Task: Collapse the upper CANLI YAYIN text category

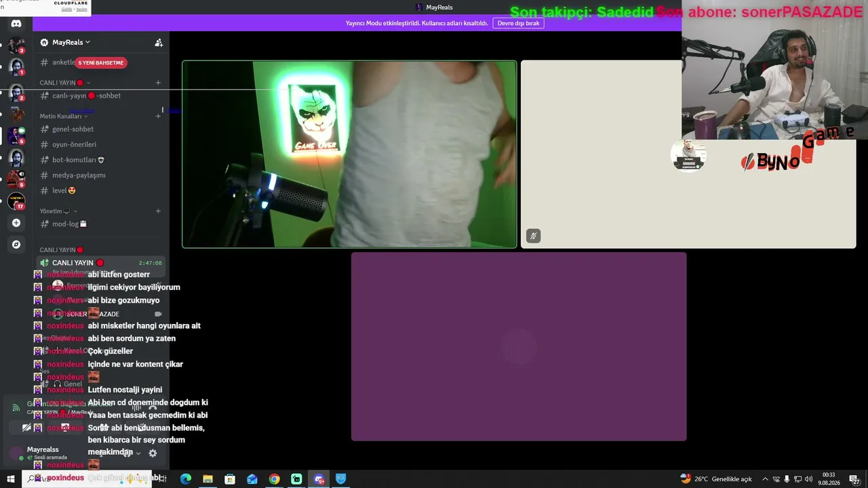Action: 65,83
